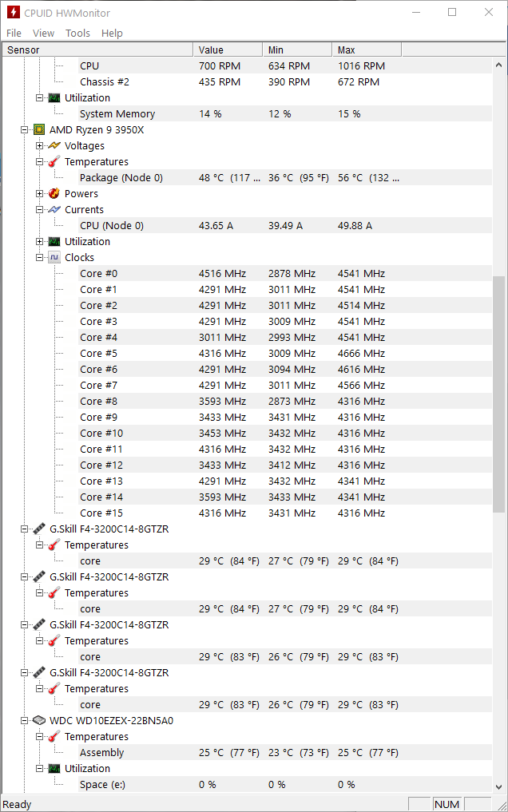This screenshot has width=508, height=812.
Task: Click the 4666 MHz max value
Action: [362, 353]
